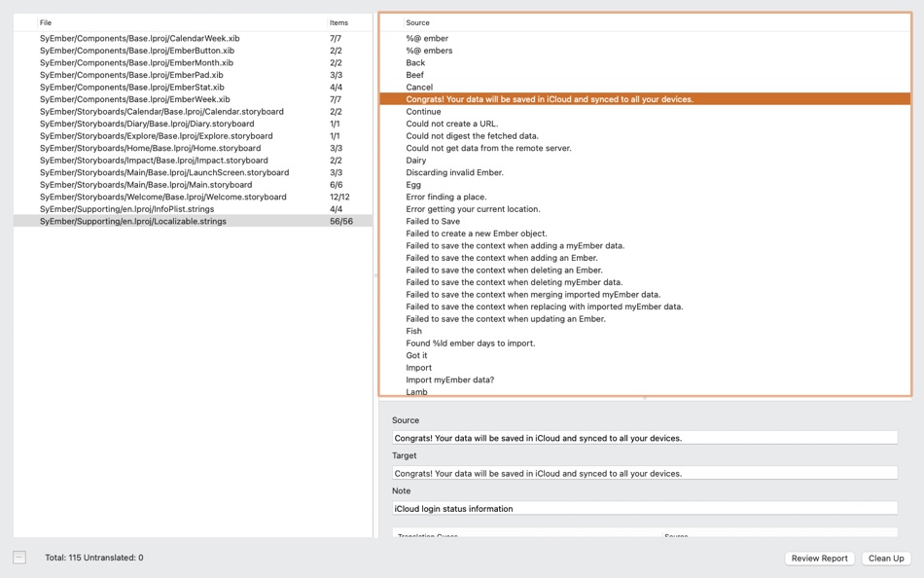
Task: Select Explore.storyboard file row
Action: 193,135
